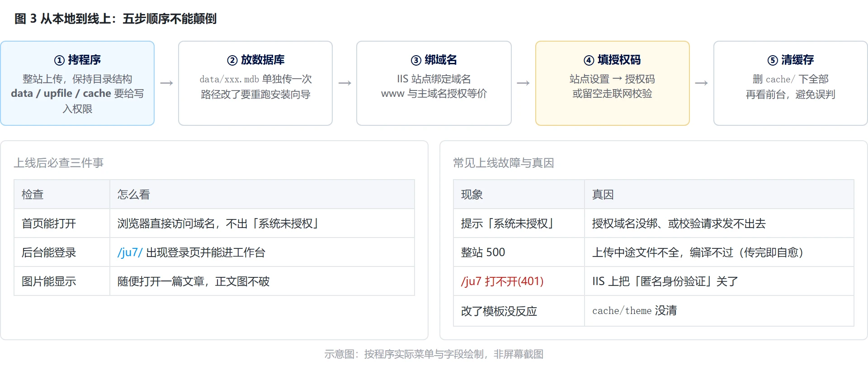
Task: Click the line "站点设置 → 授权码"
Action: [x=612, y=79]
